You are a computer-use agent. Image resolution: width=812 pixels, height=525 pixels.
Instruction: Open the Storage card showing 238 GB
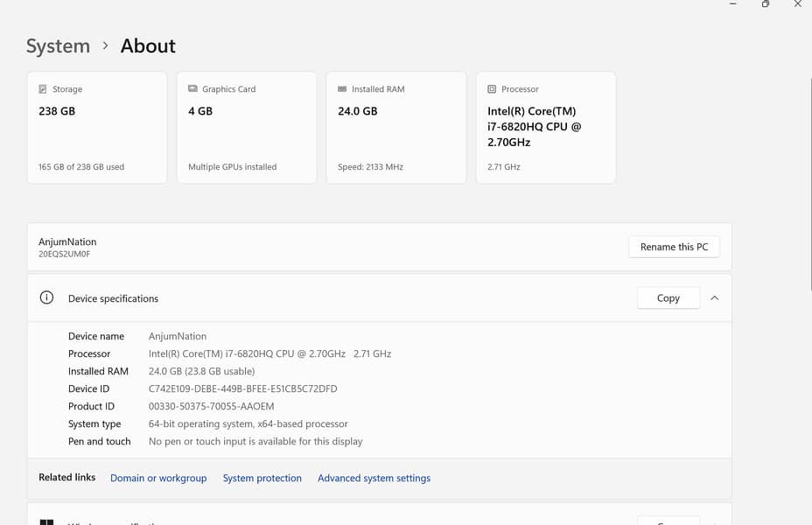pos(97,128)
